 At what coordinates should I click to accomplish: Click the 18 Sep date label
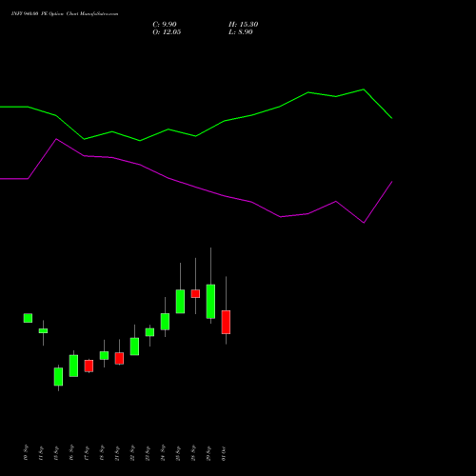pos(102,452)
